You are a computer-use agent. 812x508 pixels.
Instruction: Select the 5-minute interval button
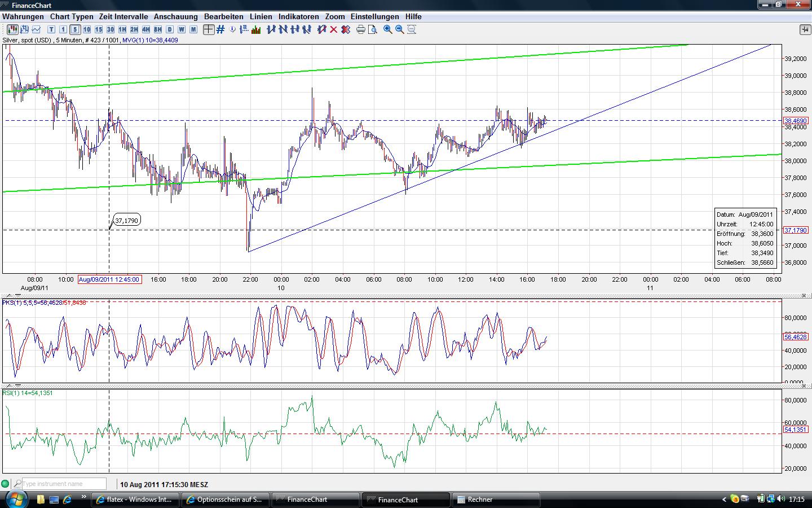pyautogui.click(x=75, y=29)
